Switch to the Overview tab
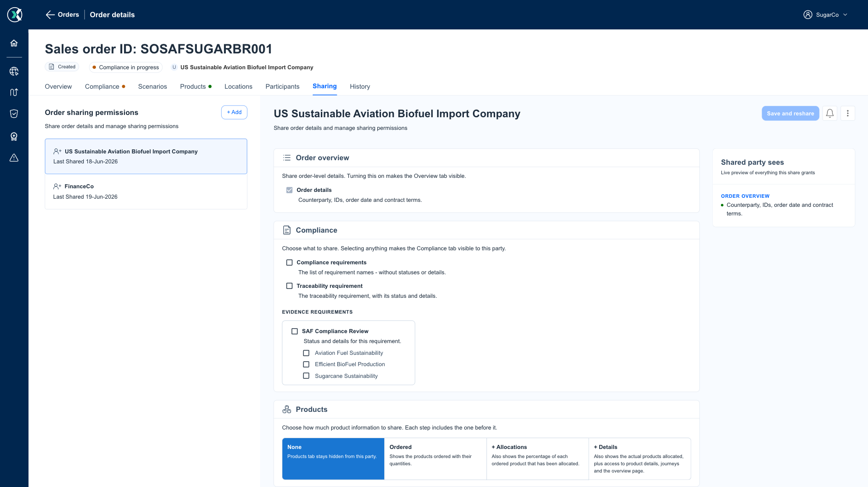The image size is (868, 487). [x=58, y=86]
